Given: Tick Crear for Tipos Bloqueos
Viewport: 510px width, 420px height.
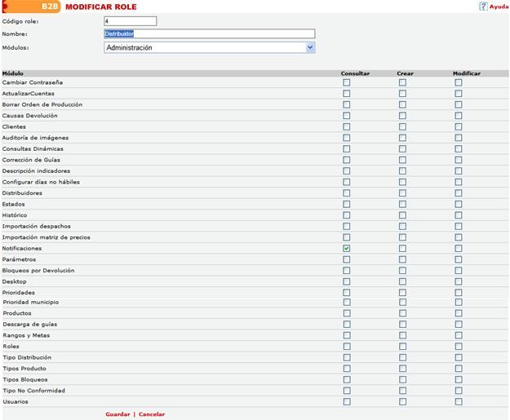Looking at the screenshot, I should point(402,379).
